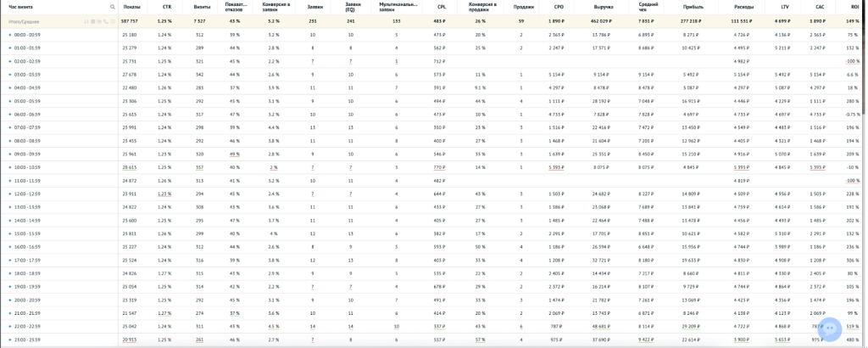Expand the 23:00 - 23:59 hour row
This screenshot has width=868, height=348.
click(x=9, y=340)
